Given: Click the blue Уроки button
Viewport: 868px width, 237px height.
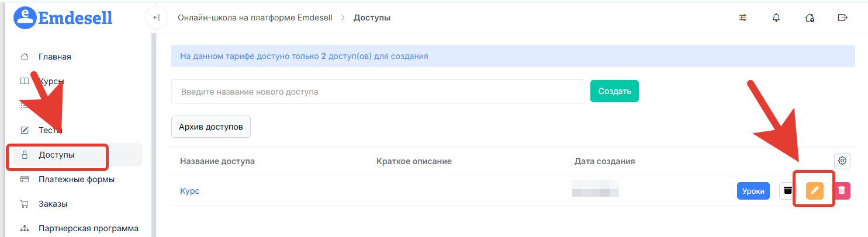Looking at the screenshot, I should tap(753, 191).
